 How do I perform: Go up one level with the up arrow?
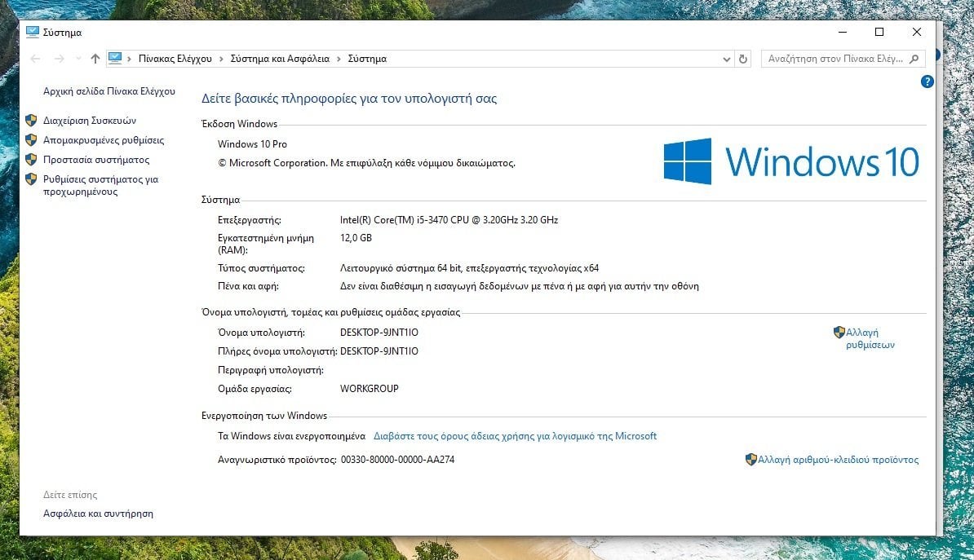[x=95, y=59]
